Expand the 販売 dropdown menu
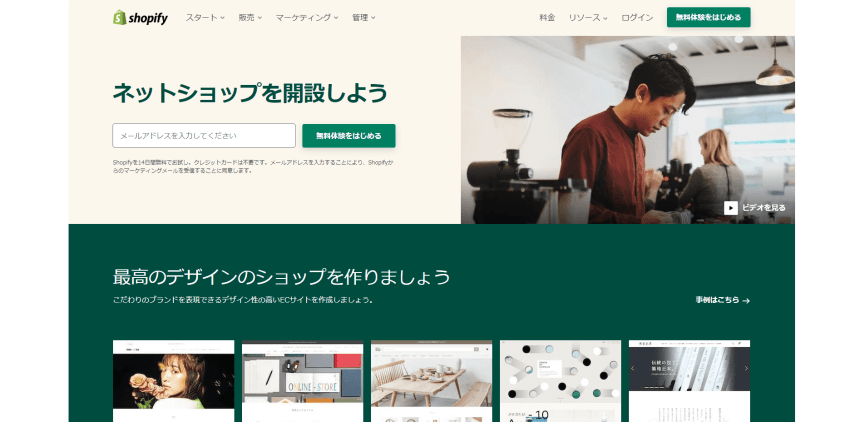Viewport: 860px width, 422px height. (250, 18)
